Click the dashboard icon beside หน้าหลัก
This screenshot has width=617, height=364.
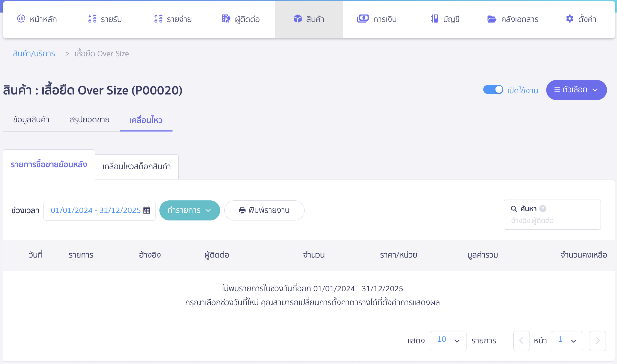tap(21, 19)
